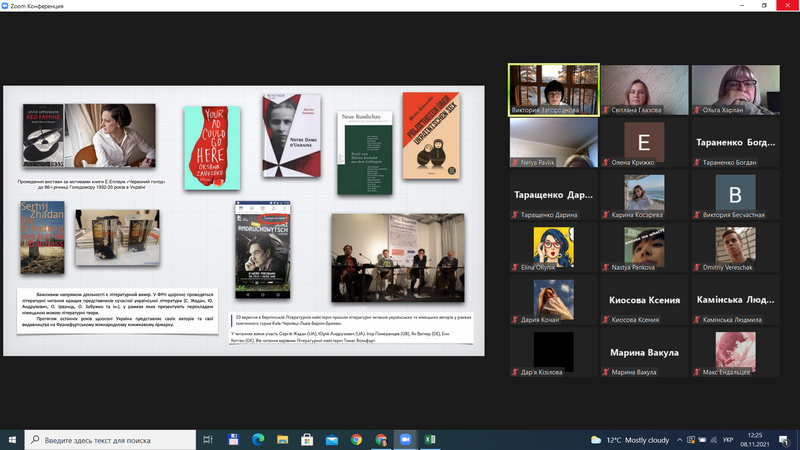
Task: Select Дар'я Кізілова participant tile
Action: click(554, 353)
